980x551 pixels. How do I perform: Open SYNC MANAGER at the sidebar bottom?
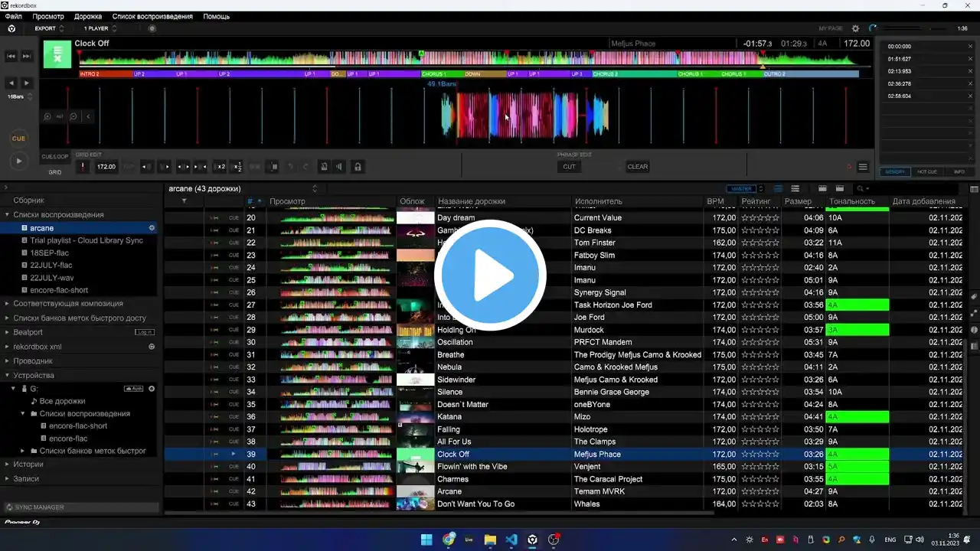point(83,507)
